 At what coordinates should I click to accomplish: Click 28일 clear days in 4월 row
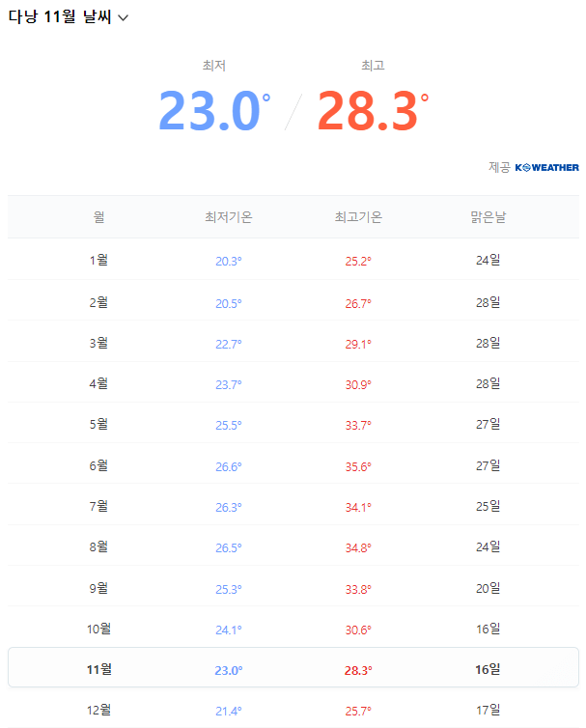click(x=488, y=383)
